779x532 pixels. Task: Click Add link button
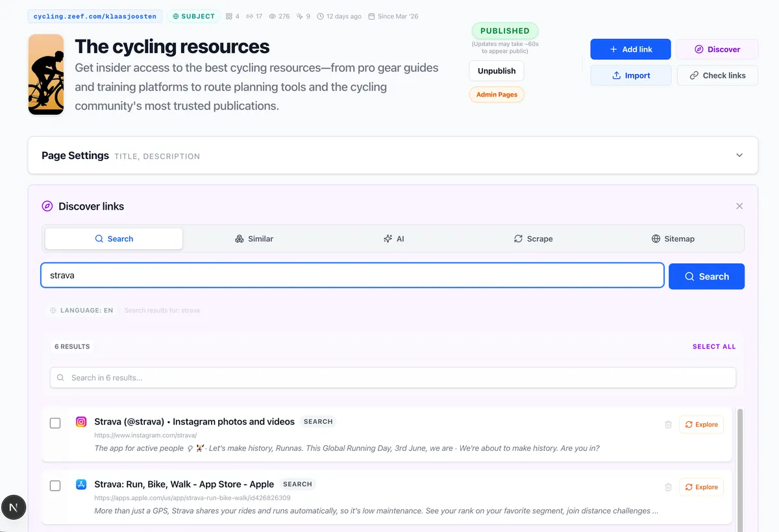(630, 49)
